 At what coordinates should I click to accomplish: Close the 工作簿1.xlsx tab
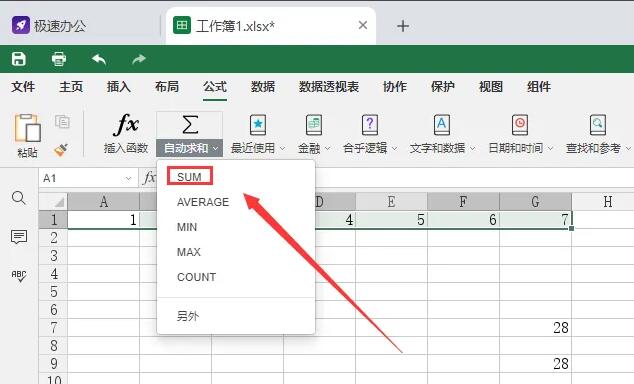click(x=363, y=25)
